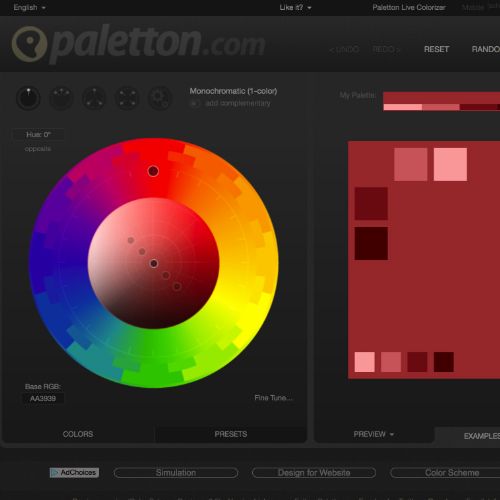This screenshot has width=500, height=500.
Task: Click the hue marker on color wheel
Action: pyautogui.click(x=153, y=171)
